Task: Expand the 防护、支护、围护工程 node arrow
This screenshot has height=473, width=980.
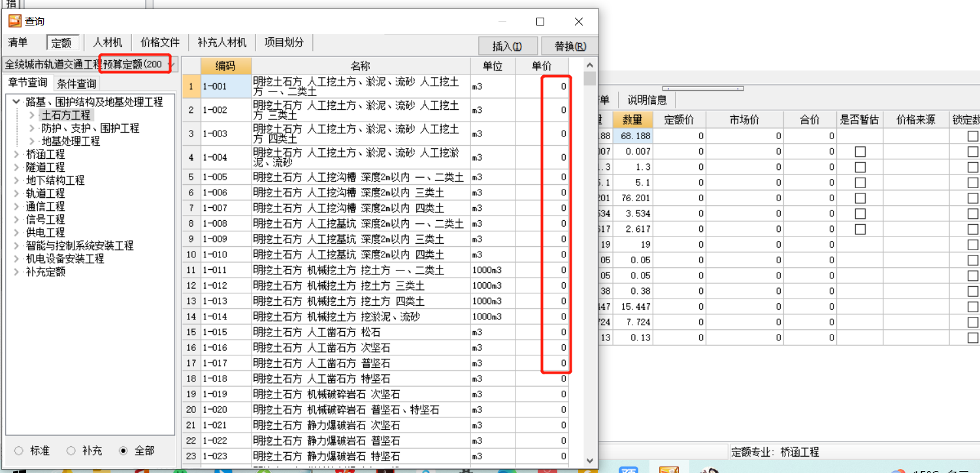Action: tap(33, 128)
